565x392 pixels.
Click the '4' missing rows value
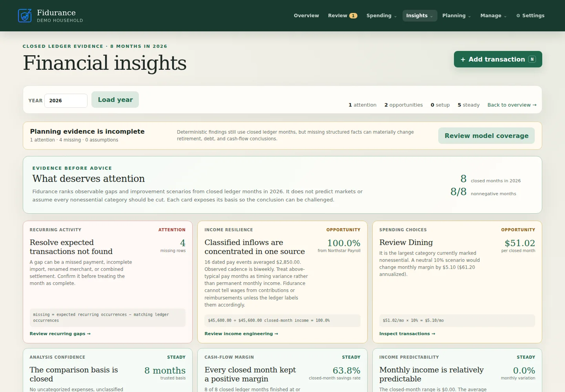(x=183, y=243)
